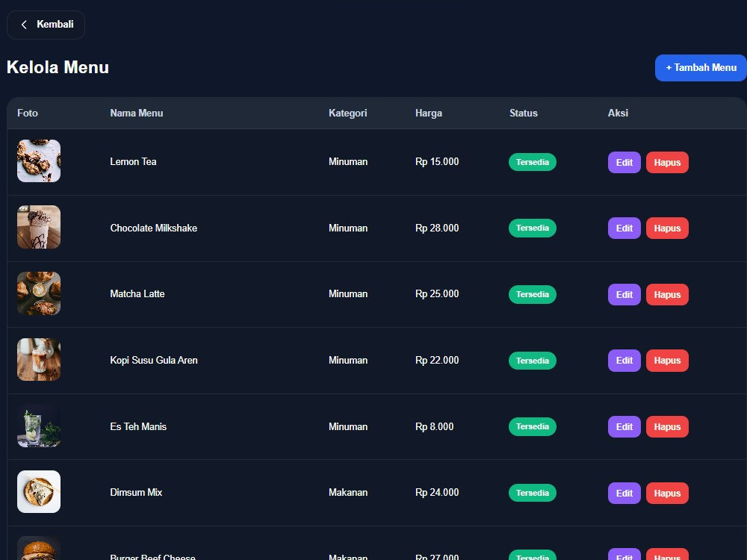The width and height of the screenshot is (747, 560).
Task: Click the Rp 24.000 price
Action: click(437, 492)
